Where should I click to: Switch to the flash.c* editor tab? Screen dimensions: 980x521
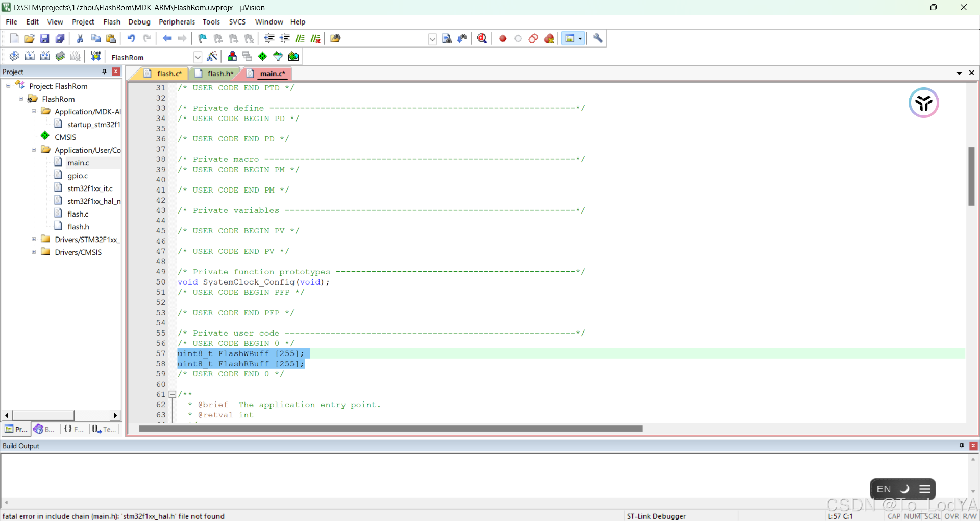tap(163, 74)
